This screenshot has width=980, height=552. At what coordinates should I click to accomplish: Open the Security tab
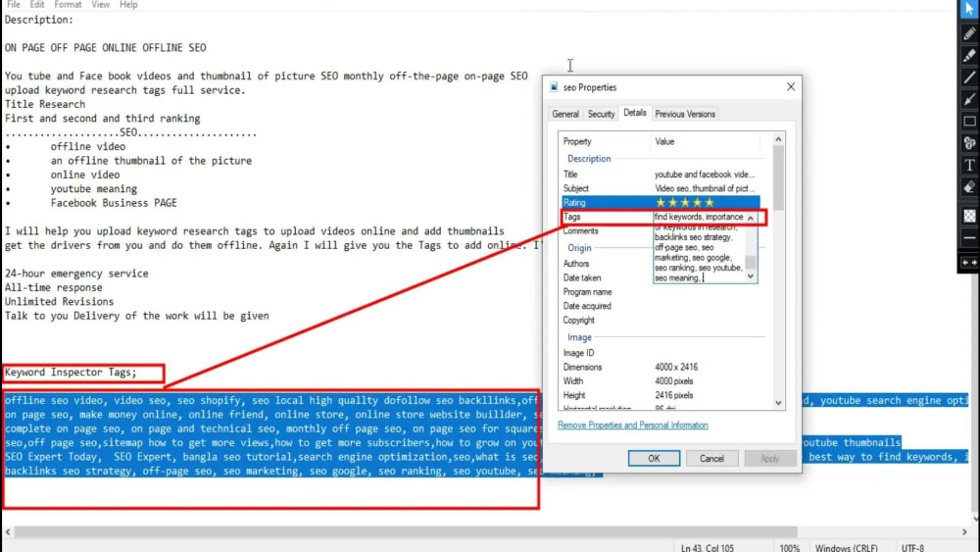(601, 114)
